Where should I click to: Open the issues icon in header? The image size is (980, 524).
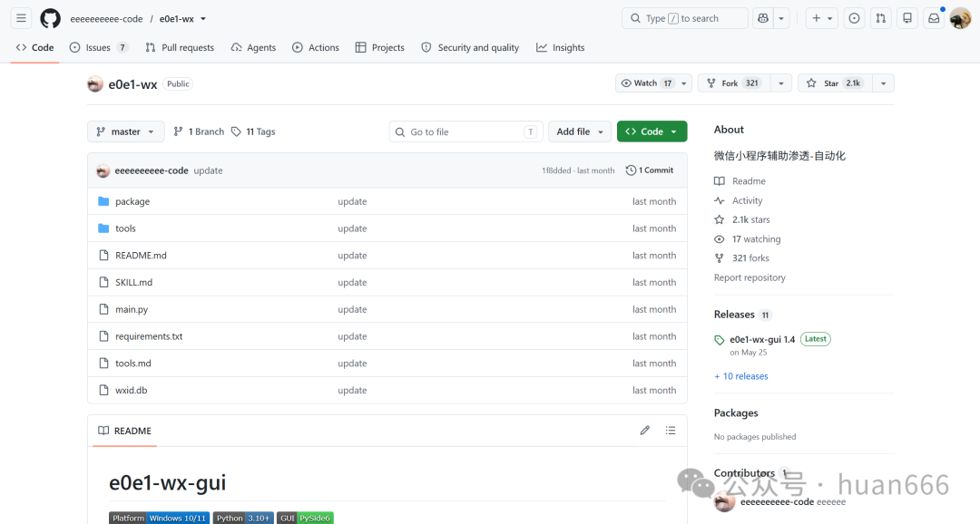pos(854,18)
